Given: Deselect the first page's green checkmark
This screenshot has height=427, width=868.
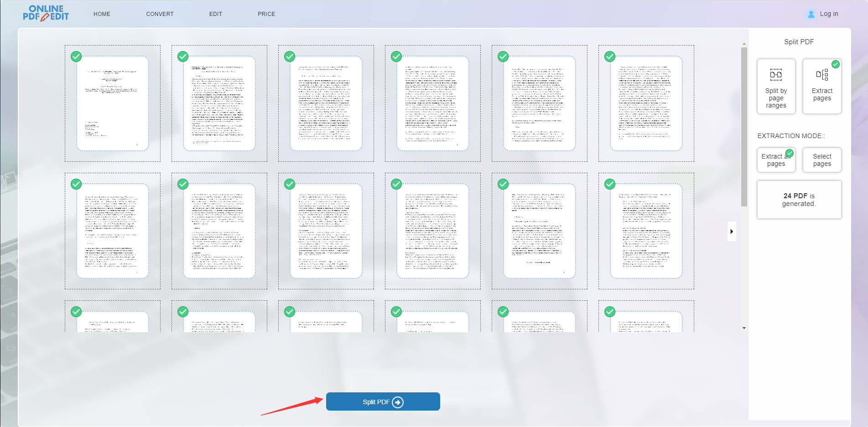Looking at the screenshot, I should pos(76,57).
